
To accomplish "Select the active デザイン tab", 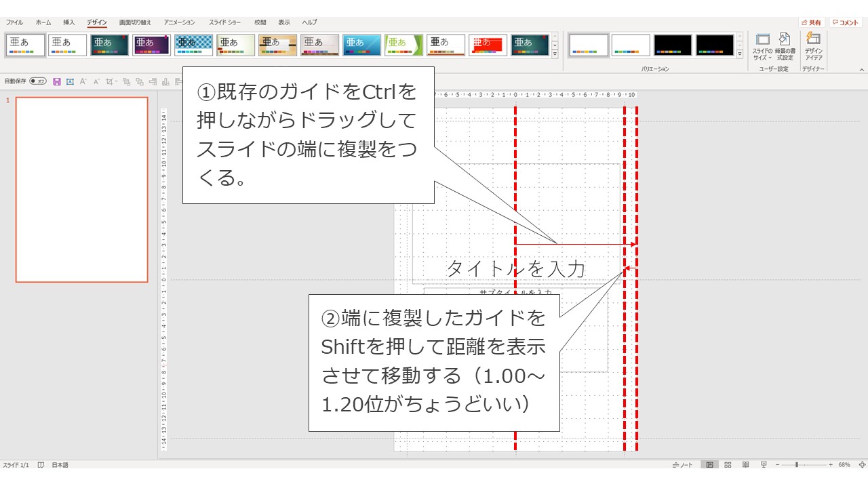I will (97, 22).
